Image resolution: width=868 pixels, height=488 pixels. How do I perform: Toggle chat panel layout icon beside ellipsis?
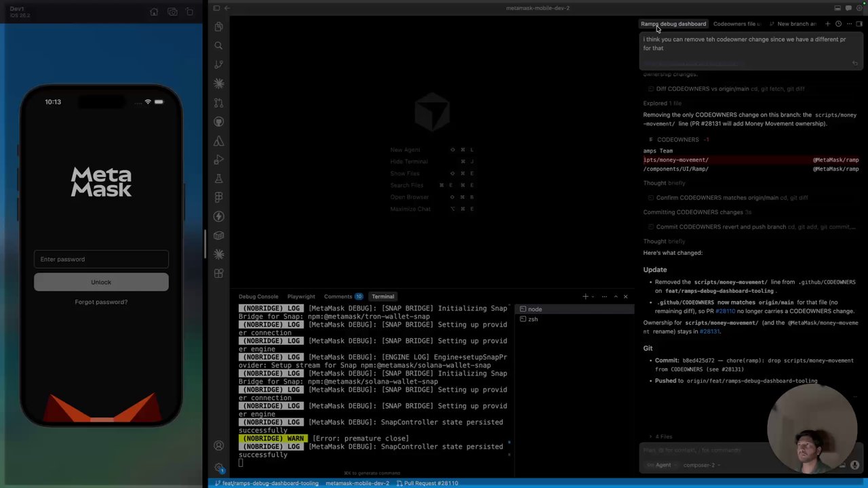[859, 24]
